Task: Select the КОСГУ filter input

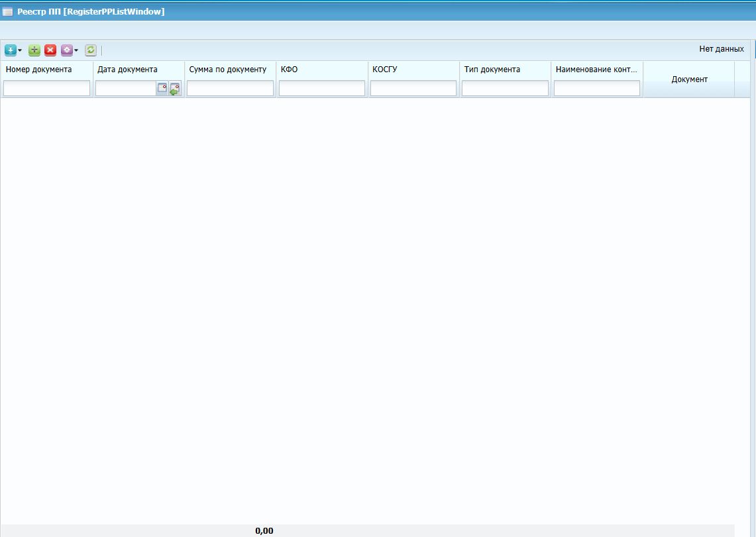Action: point(413,88)
